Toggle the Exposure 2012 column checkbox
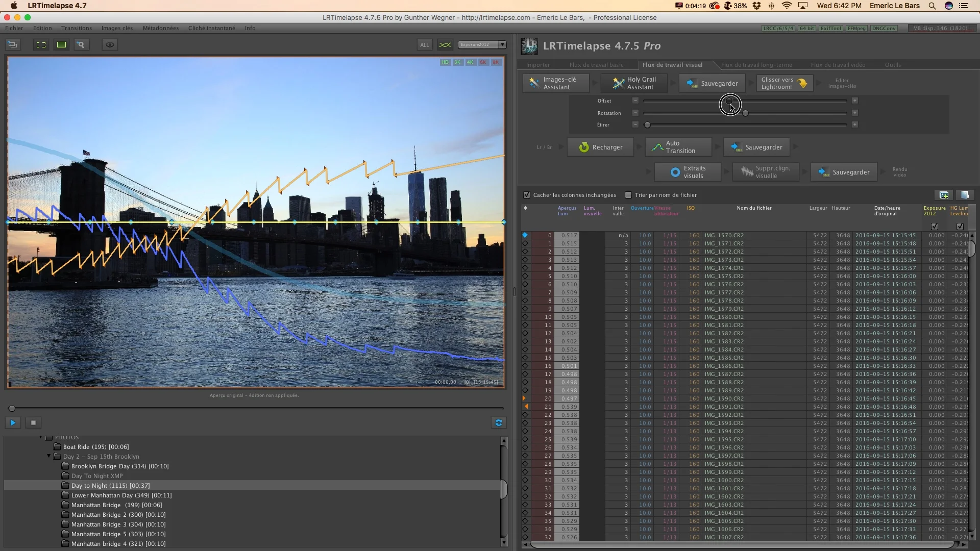980x551 pixels. click(x=935, y=226)
